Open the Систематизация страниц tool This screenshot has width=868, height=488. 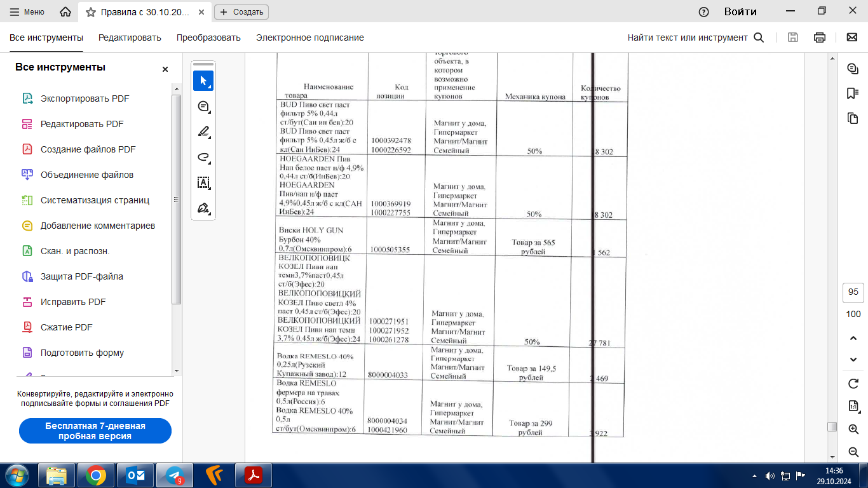[x=95, y=200]
